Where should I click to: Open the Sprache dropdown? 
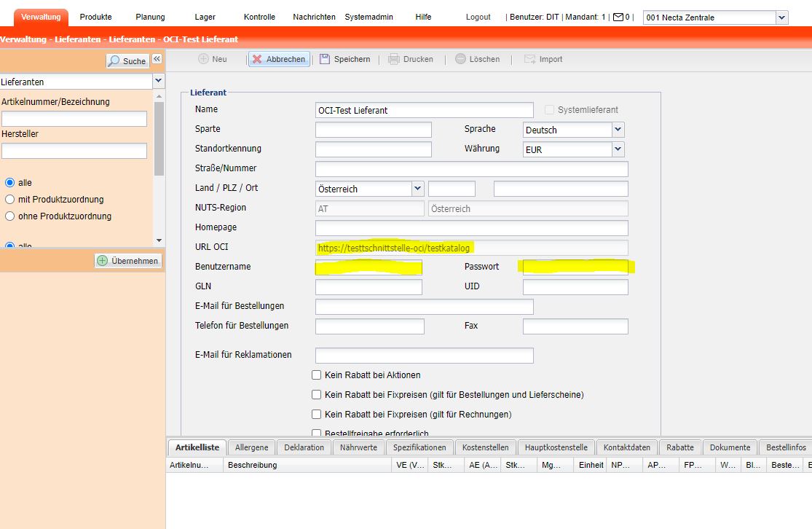618,130
